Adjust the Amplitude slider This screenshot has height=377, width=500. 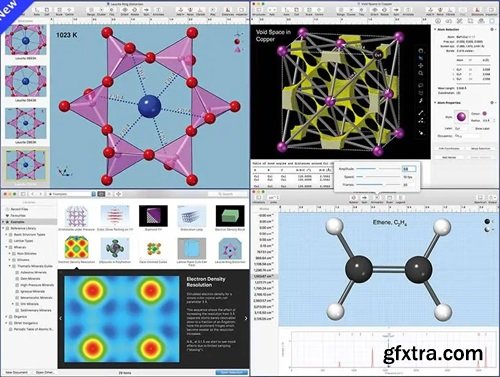[379, 169]
